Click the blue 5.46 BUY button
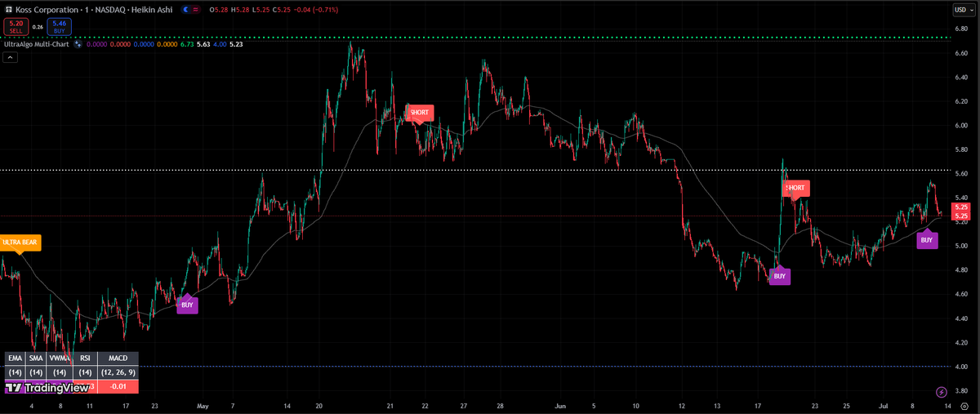 click(59, 26)
